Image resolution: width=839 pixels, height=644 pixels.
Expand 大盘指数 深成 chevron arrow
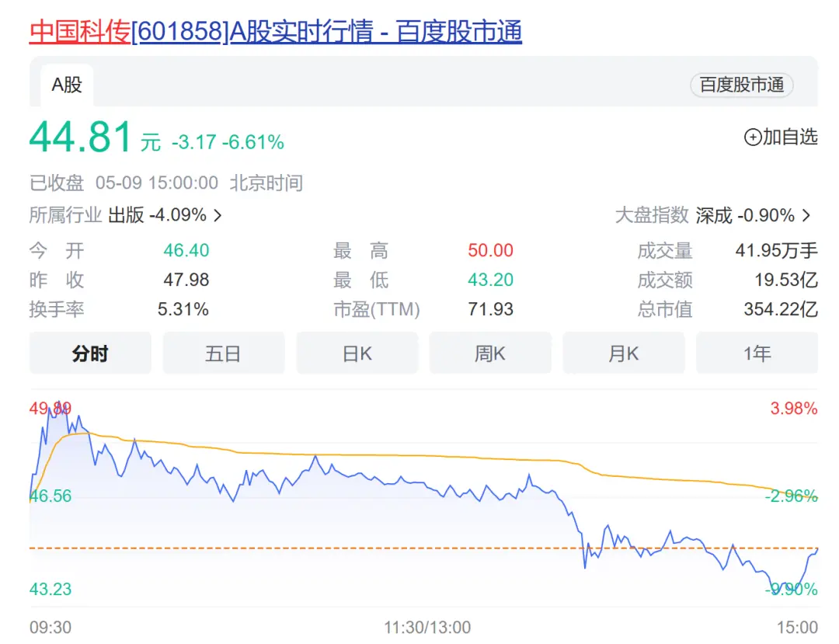click(x=806, y=215)
